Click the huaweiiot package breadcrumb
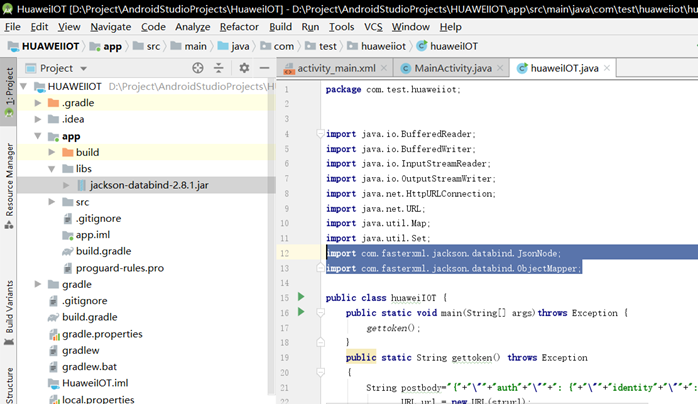698x404 pixels. tap(377, 46)
